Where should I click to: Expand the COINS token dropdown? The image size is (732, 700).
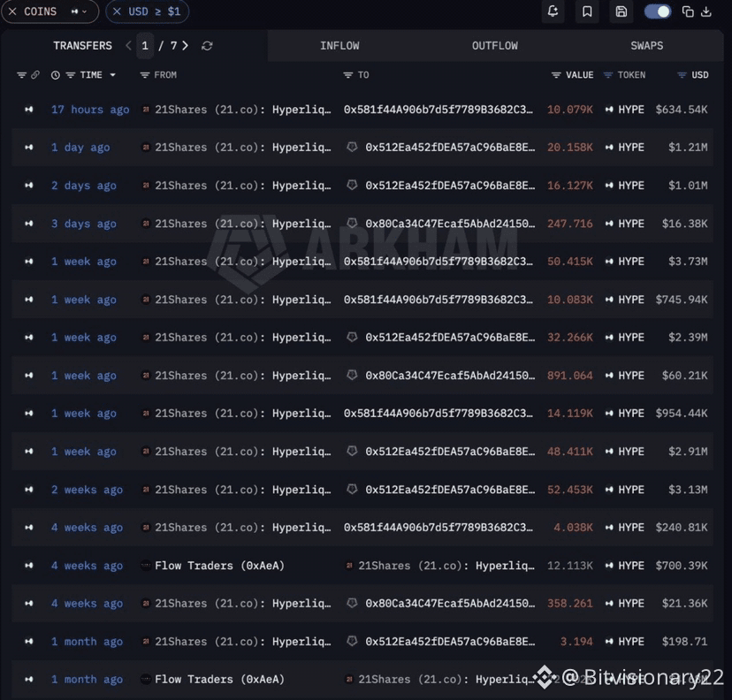pyautogui.click(x=80, y=11)
